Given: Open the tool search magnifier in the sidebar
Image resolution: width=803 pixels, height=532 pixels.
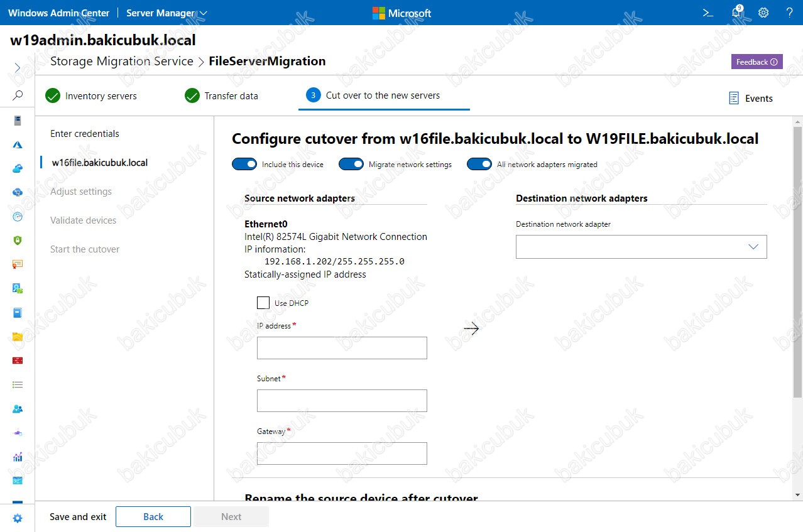Looking at the screenshot, I should 18,95.
